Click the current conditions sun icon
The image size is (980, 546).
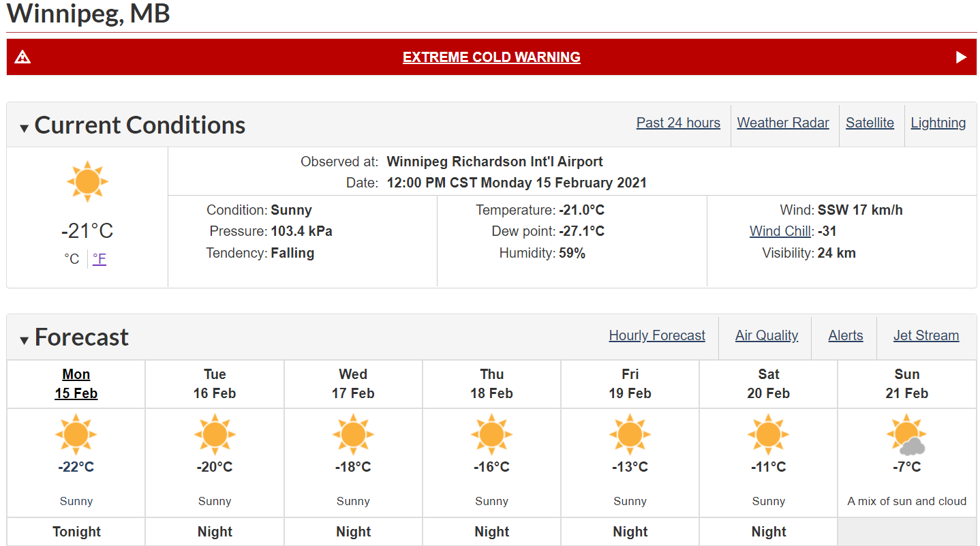coord(87,181)
